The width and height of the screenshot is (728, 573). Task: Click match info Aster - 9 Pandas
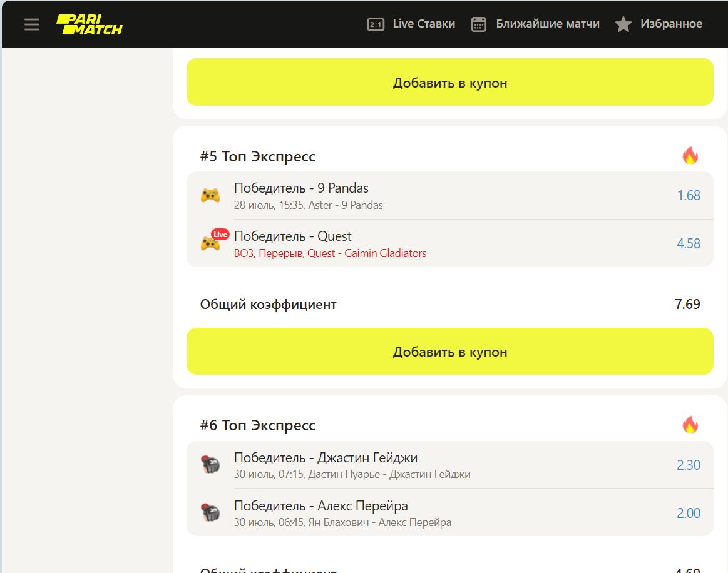(308, 205)
